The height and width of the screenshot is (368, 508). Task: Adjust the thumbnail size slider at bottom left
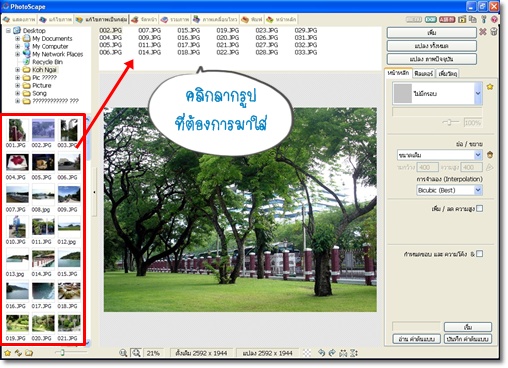pos(62,352)
